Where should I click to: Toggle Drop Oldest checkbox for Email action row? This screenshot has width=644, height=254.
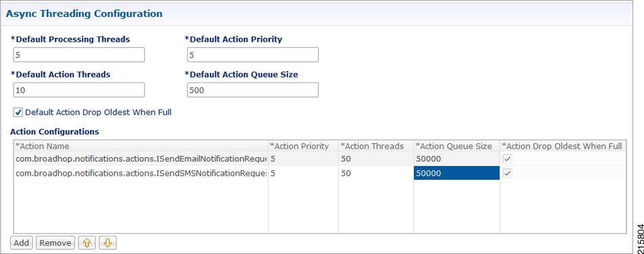507,159
